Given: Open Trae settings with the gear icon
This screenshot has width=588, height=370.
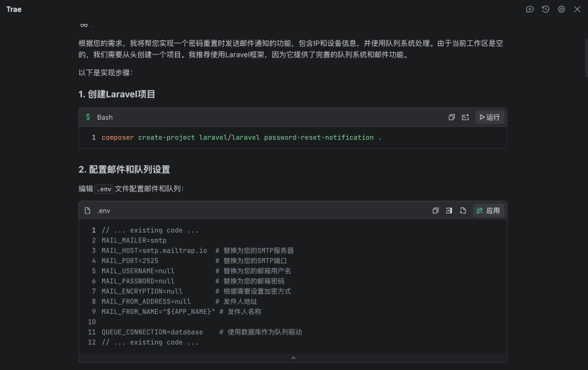Looking at the screenshot, I should [x=561, y=9].
